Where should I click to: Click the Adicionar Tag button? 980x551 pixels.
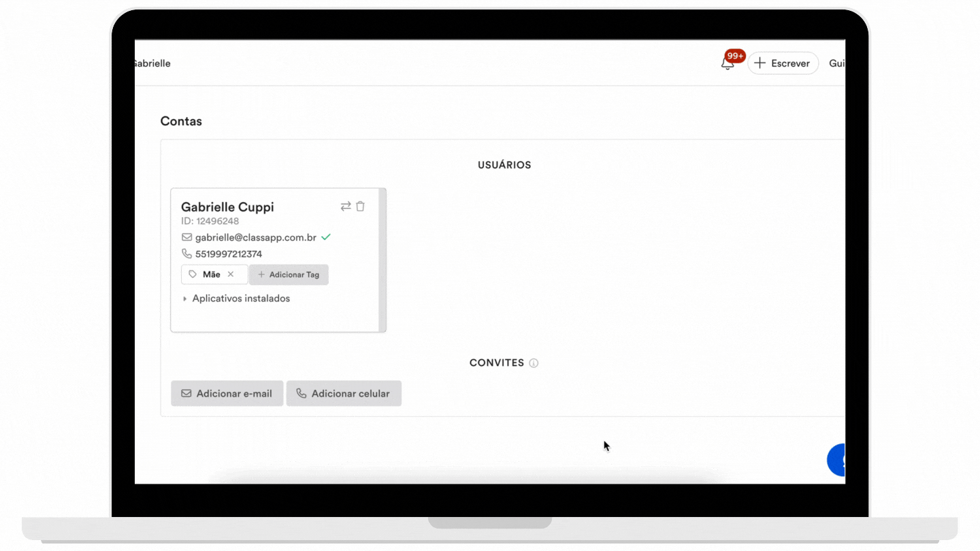click(x=289, y=275)
